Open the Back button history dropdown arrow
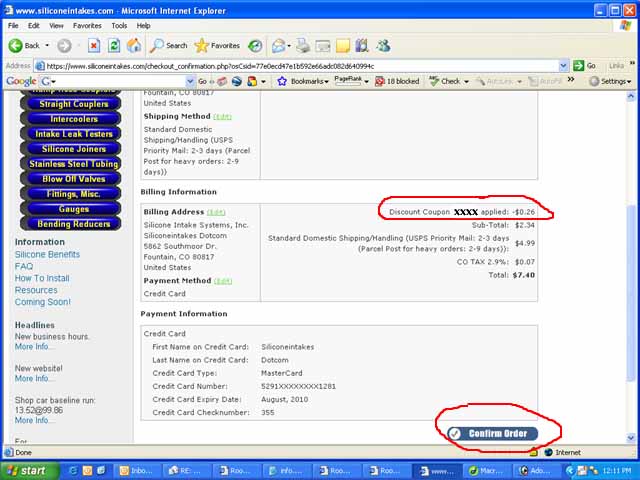Screen dimensions: 640x480 click(x=47, y=45)
